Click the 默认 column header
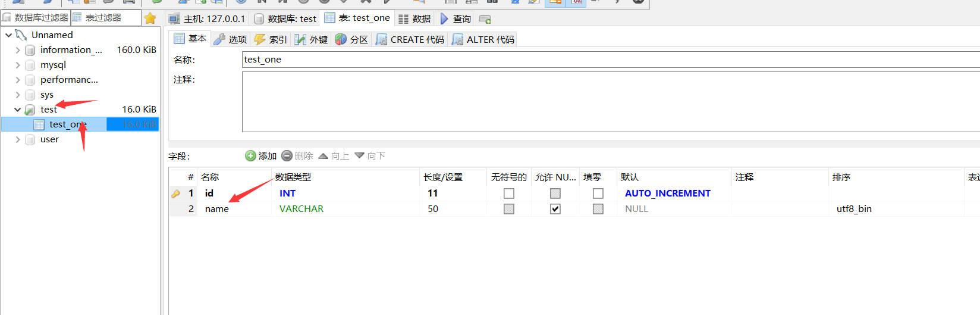980x315 pixels. tap(674, 177)
